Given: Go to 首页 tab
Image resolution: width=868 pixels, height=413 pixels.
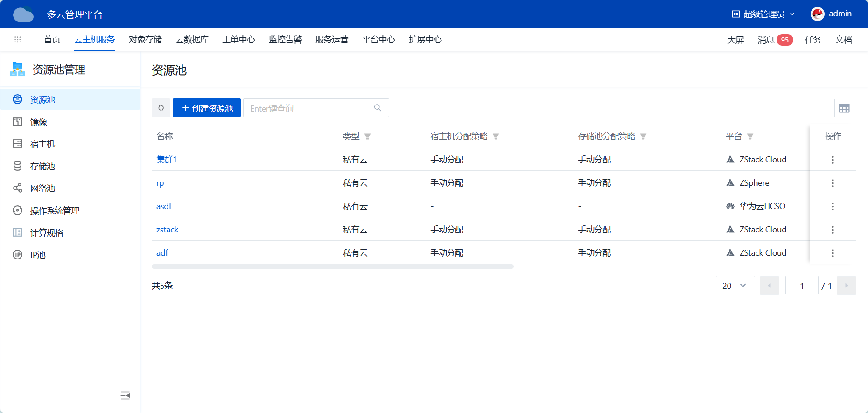Looking at the screenshot, I should tap(52, 40).
